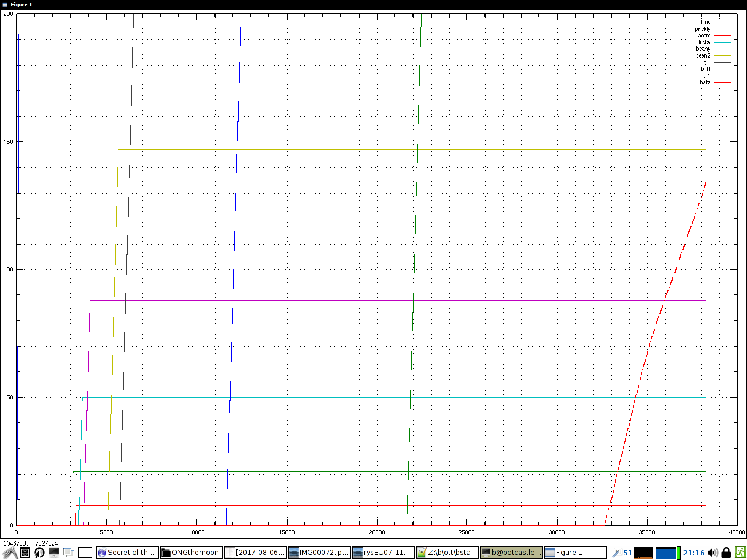This screenshot has height=560, width=747.
Task: Click the 'time' legend label
Action: pos(705,22)
